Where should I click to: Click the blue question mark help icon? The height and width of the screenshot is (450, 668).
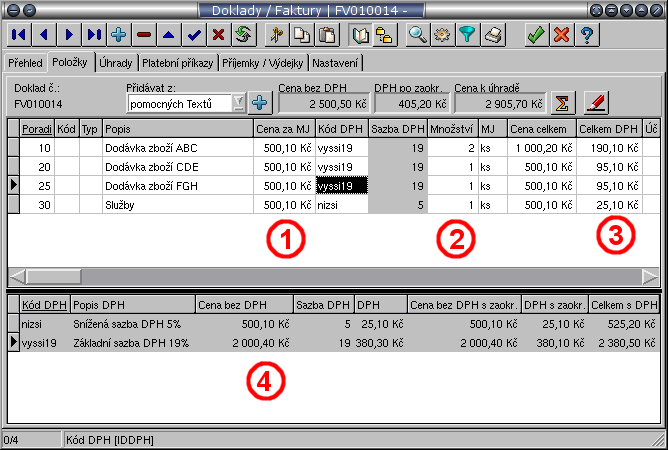586,35
